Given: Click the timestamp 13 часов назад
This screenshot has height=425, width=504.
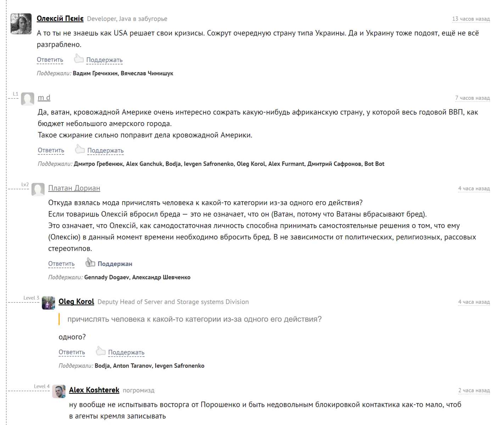Looking at the screenshot, I should 471,19.
